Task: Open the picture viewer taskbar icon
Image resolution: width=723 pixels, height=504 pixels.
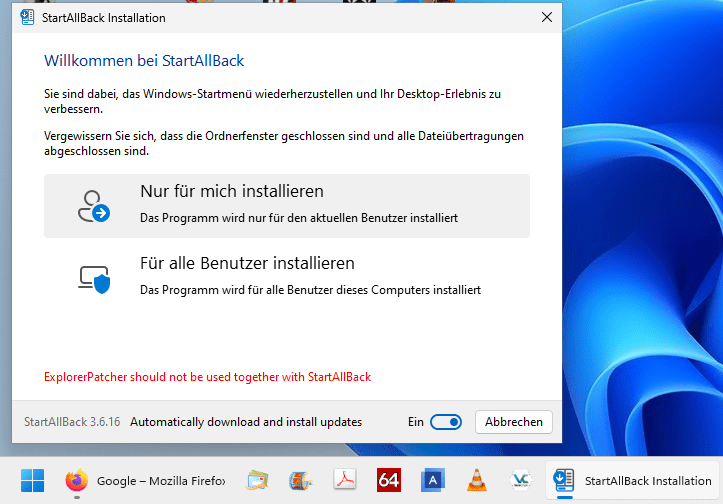Action: click(257, 480)
